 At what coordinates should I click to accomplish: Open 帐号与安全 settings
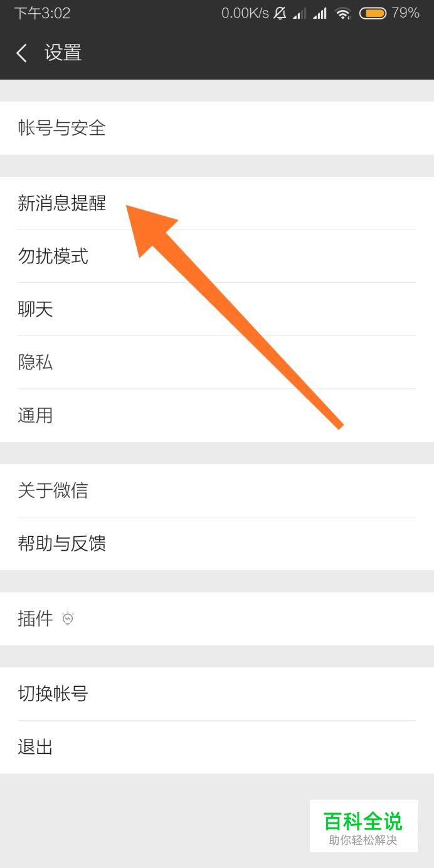click(x=217, y=128)
